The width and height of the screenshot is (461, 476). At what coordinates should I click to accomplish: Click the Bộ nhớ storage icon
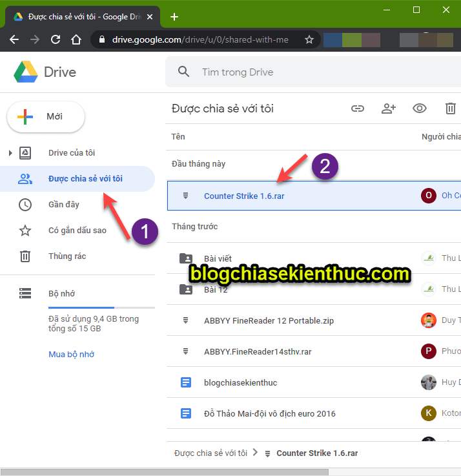25,293
